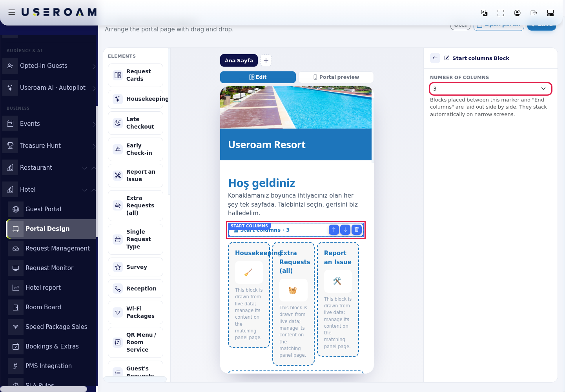Viewport: 565px width, 392px height.
Task: Click the Report an Issue tools icon
Action: (x=118, y=176)
